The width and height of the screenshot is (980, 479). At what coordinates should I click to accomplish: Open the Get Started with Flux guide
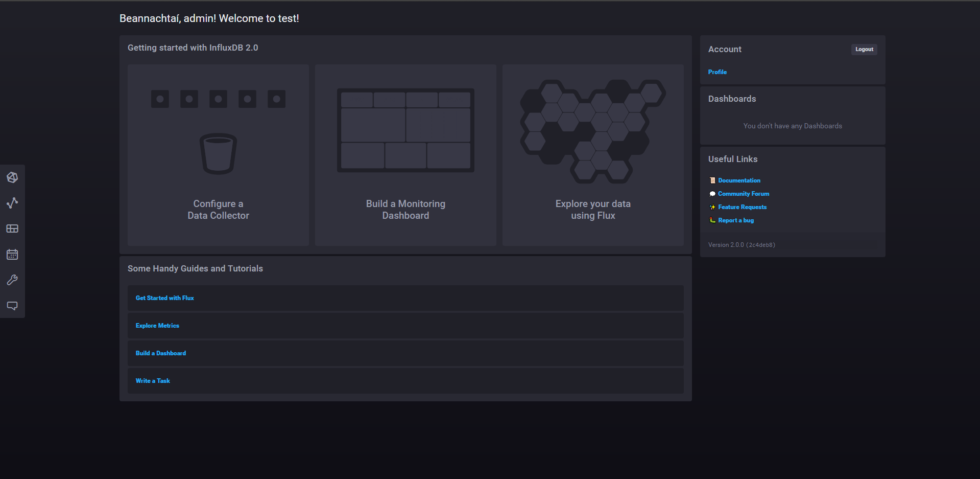pyautogui.click(x=164, y=298)
